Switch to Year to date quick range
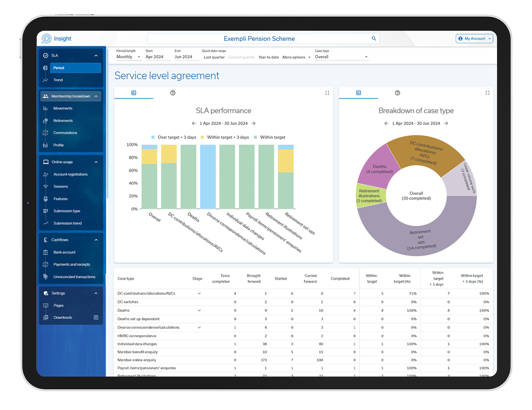This screenshot has width=532, height=410. pyautogui.click(x=269, y=57)
